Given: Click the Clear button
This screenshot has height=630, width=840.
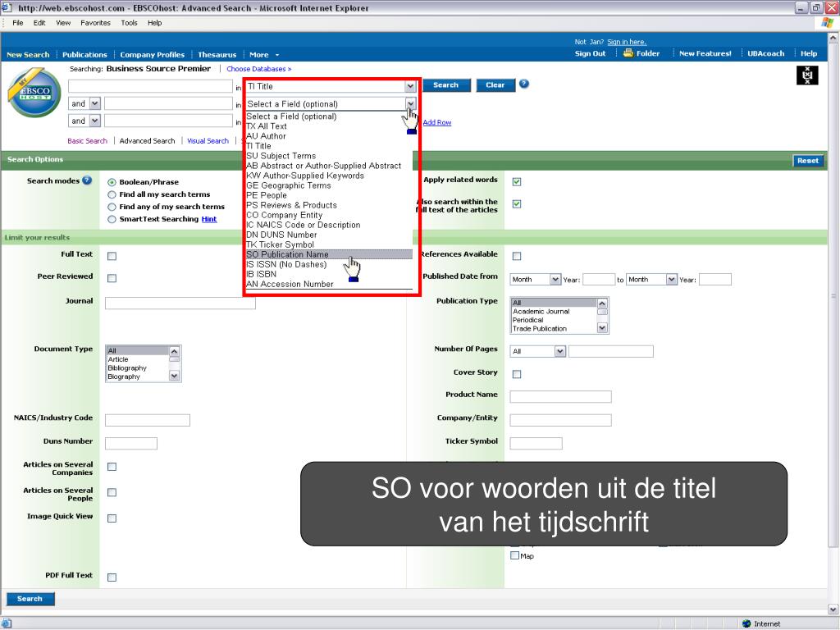Looking at the screenshot, I should [495, 85].
